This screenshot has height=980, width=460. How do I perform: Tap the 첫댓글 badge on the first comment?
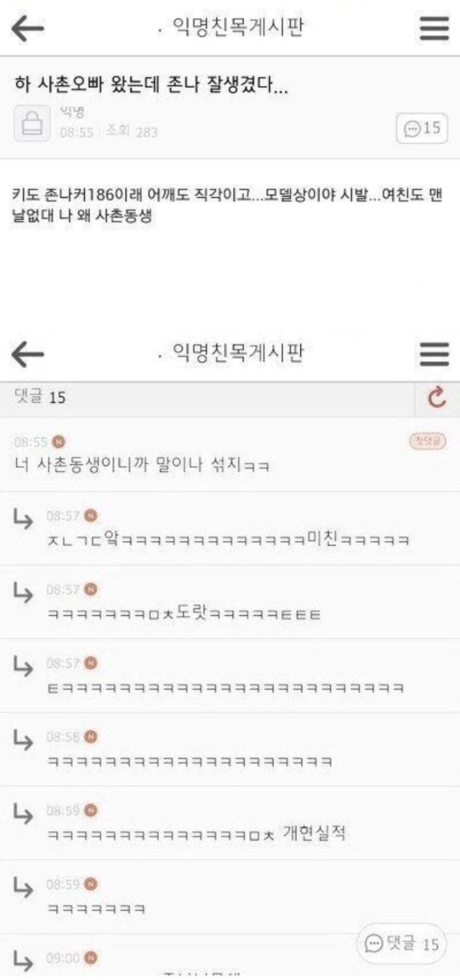[x=428, y=441]
